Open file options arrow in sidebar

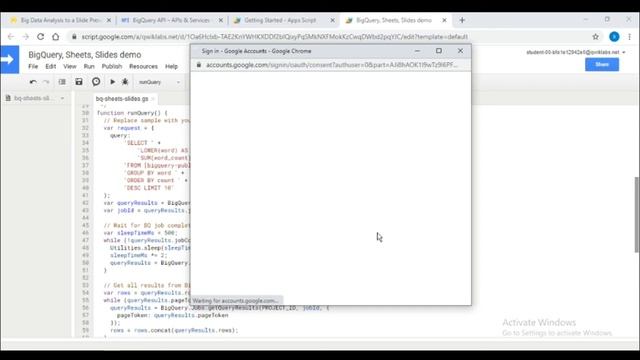pos(62,98)
